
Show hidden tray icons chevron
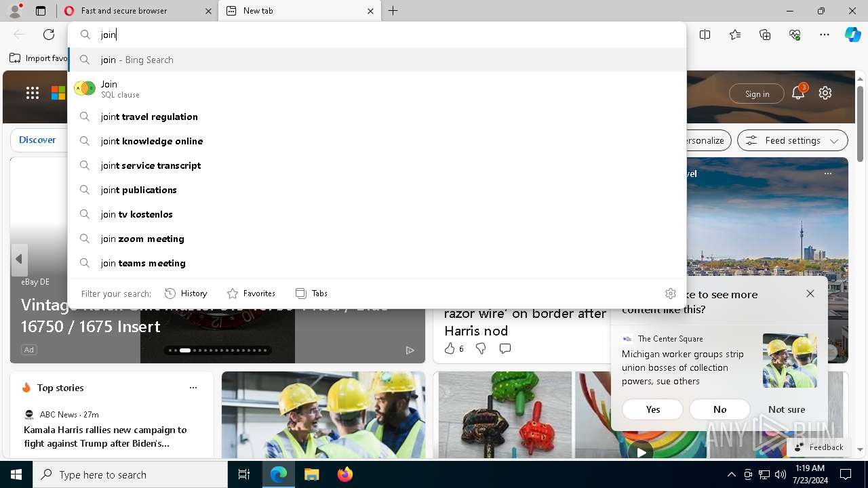pyautogui.click(x=732, y=474)
